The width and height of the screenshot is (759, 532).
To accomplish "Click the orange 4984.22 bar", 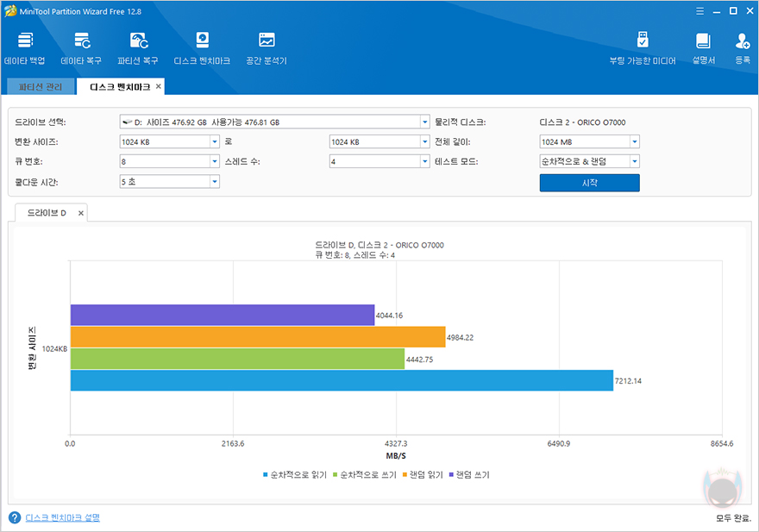I will click(x=258, y=337).
